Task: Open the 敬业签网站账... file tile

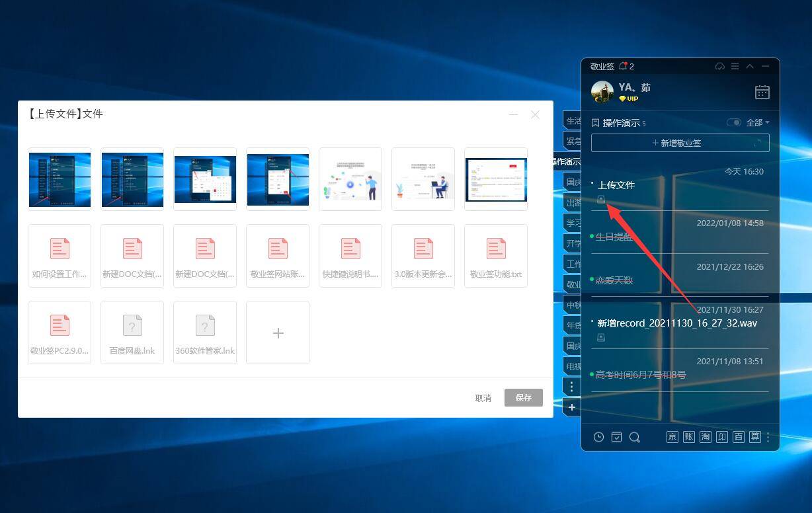Action: click(278, 256)
